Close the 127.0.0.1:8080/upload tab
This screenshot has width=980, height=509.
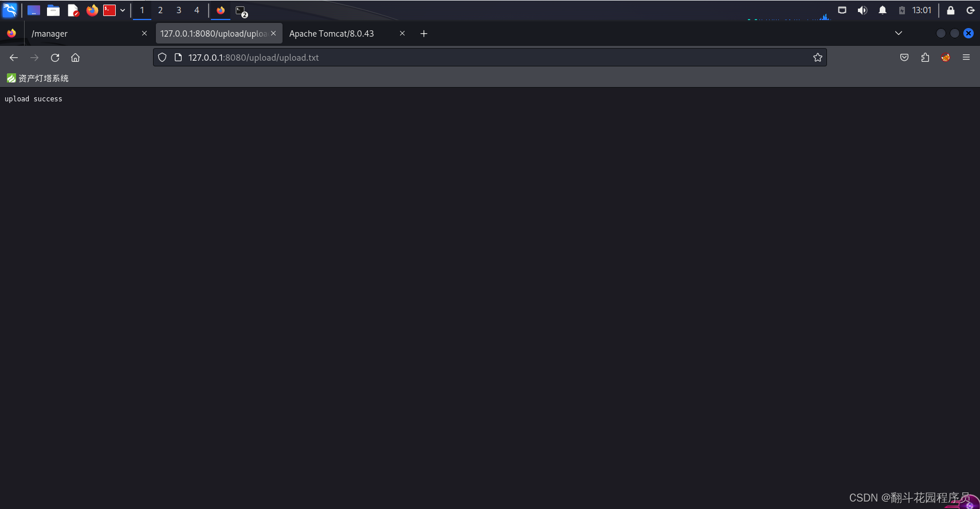[x=273, y=33]
